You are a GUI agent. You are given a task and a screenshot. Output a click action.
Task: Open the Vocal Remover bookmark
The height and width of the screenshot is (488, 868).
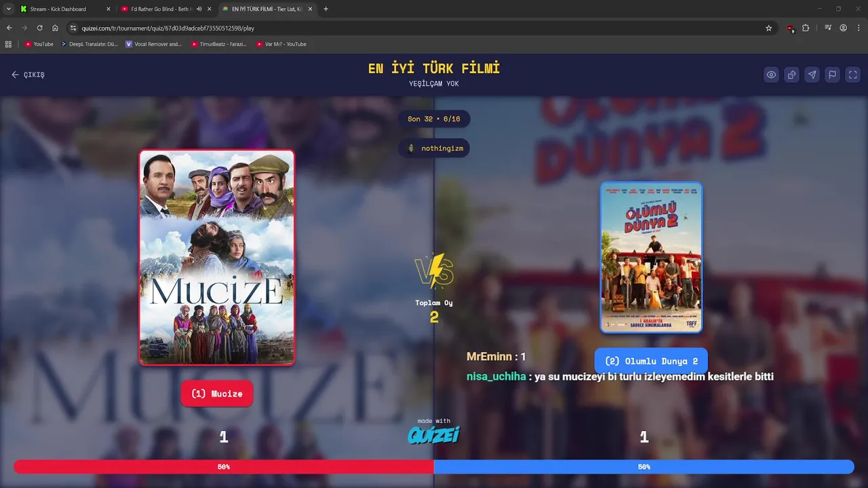tap(153, 44)
